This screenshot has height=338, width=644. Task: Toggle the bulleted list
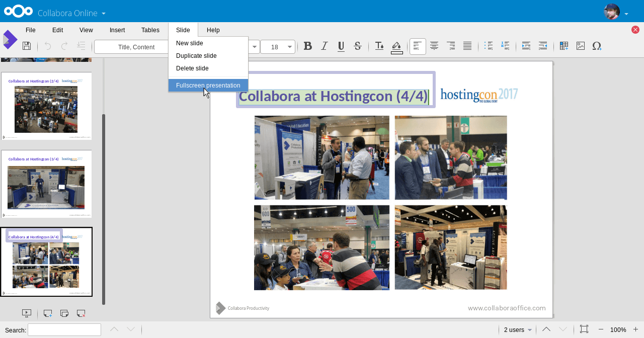coord(489,46)
